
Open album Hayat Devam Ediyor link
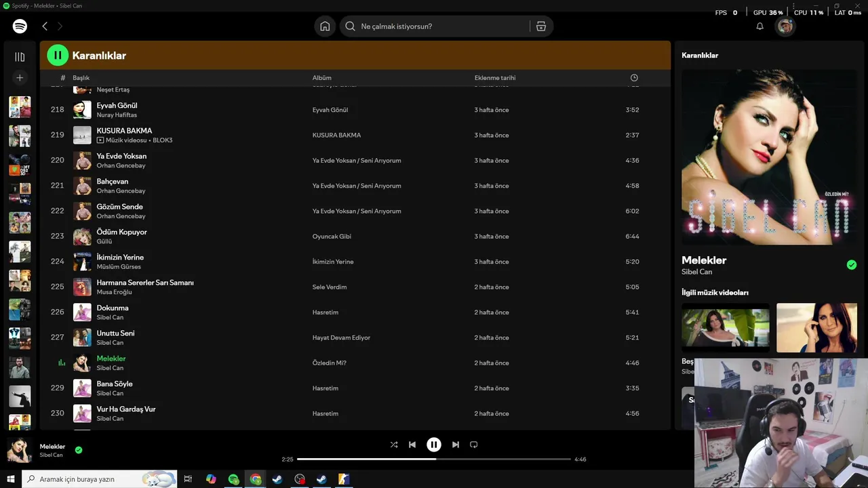tap(341, 338)
